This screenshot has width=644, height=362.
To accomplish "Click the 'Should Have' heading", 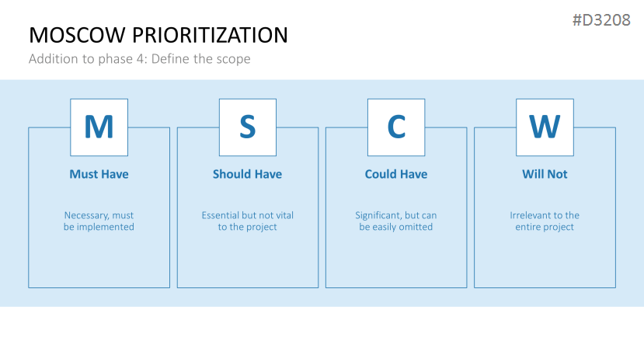I will [247, 174].
